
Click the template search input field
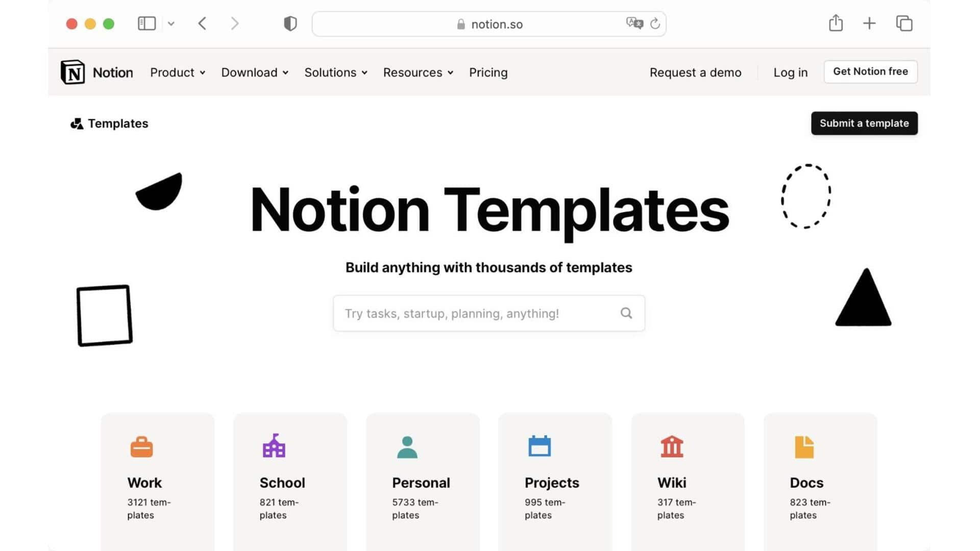(x=489, y=313)
